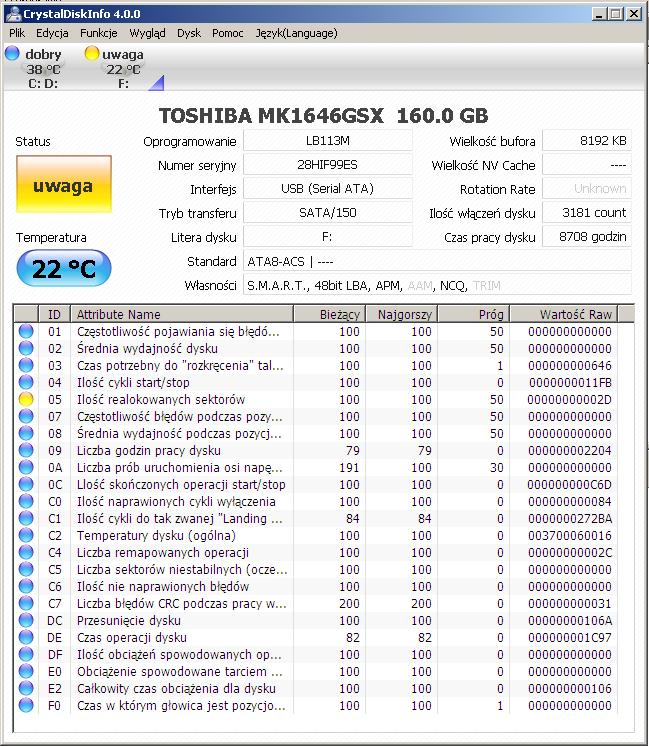
Task: Open the Edycja menu
Action: 52,33
